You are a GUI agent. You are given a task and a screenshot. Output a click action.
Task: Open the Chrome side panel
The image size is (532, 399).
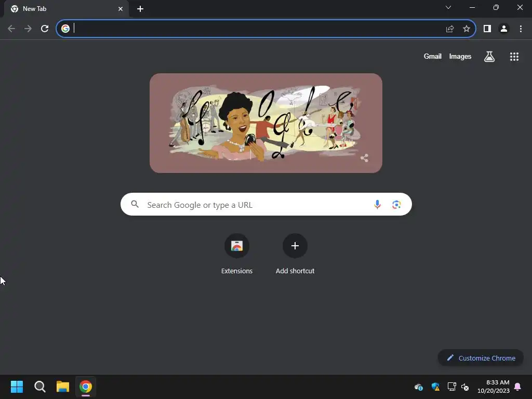[x=487, y=29]
